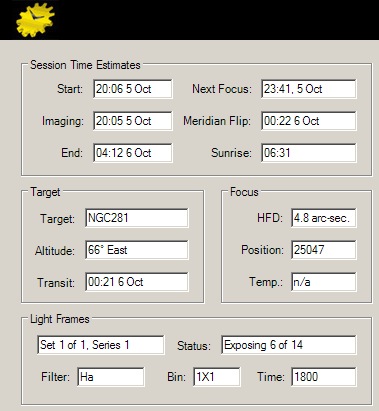Click the Meridian Flip time field

tap(309, 121)
